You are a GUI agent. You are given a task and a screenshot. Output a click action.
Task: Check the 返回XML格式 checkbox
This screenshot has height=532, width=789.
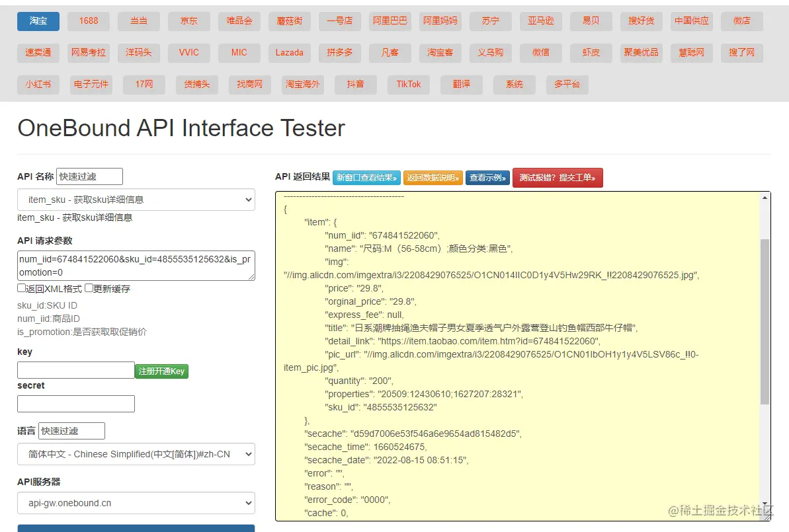pos(21,288)
